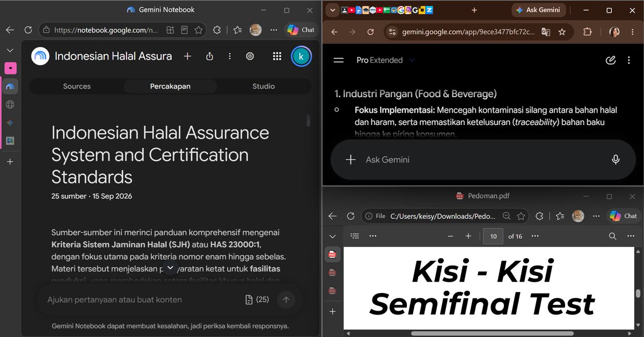Viewport: 644px width, 337px height.
Task: Use the microphone in Ask Gemini box
Action: [616, 159]
